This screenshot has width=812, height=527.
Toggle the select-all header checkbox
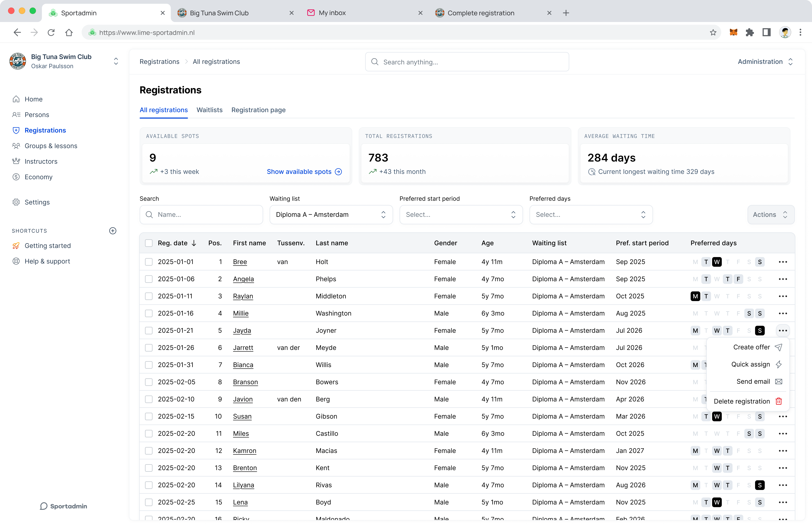pos(149,243)
